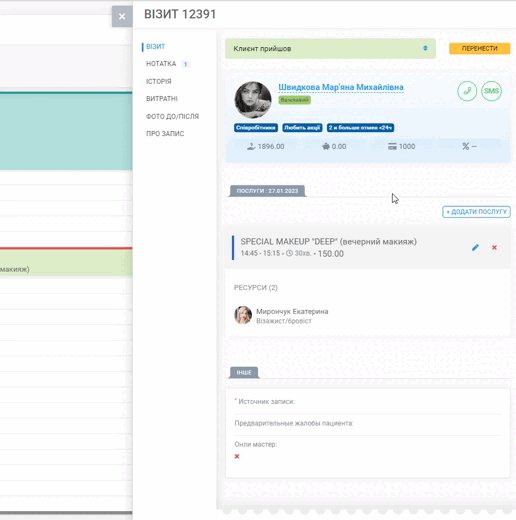
Task: Click the percent discount icon
Action: click(x=465, y=146)
